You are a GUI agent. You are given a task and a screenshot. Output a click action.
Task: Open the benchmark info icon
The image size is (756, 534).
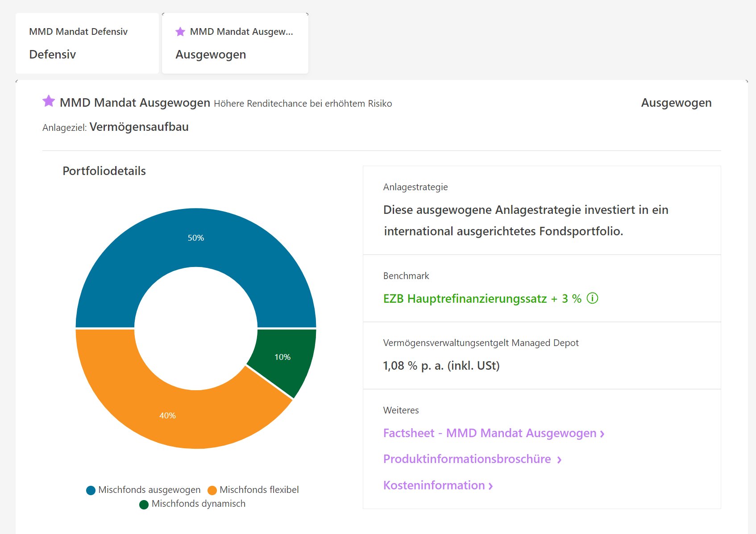coord(592,298)
